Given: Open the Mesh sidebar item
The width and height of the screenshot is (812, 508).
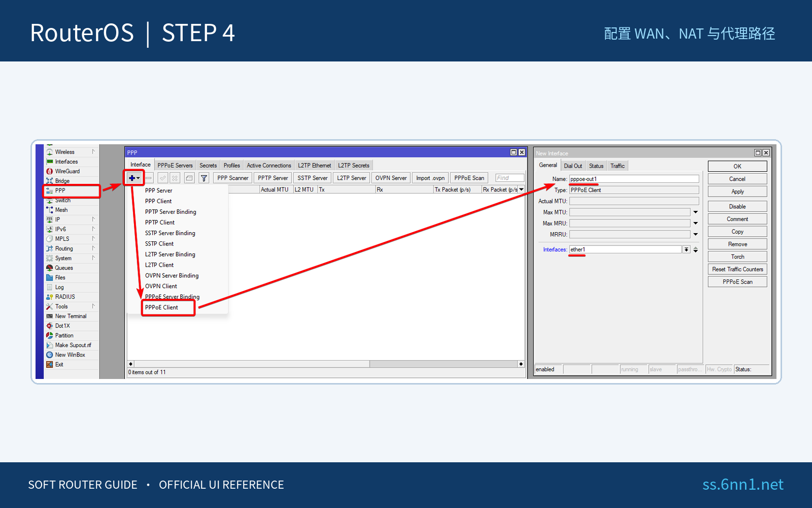Looking at the screenshot, I should (71, 210).
